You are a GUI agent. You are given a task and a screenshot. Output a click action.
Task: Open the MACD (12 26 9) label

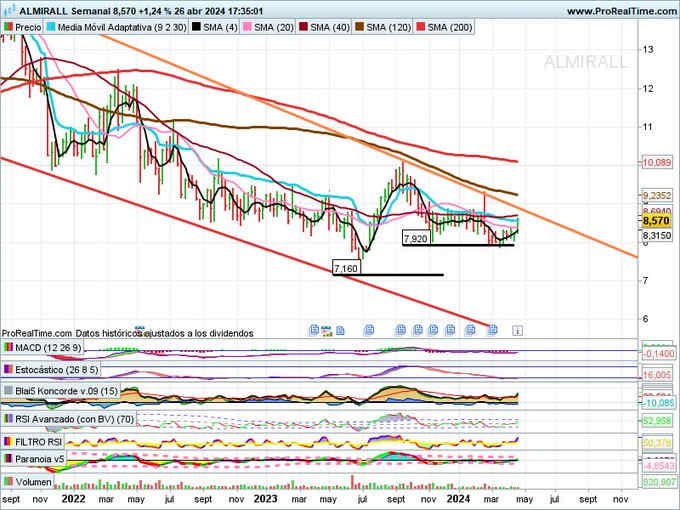coord(48,348)
